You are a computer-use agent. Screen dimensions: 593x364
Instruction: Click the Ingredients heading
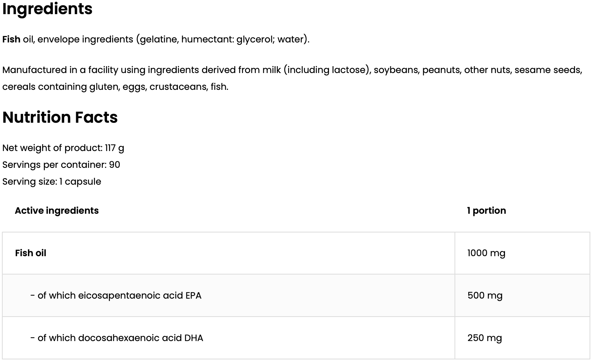coord(47,9)
